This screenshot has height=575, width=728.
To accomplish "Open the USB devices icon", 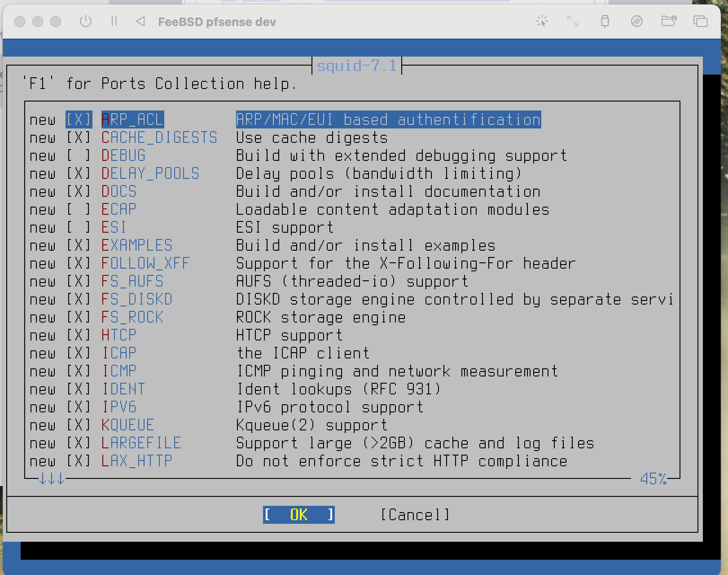I will coord(605,21).
